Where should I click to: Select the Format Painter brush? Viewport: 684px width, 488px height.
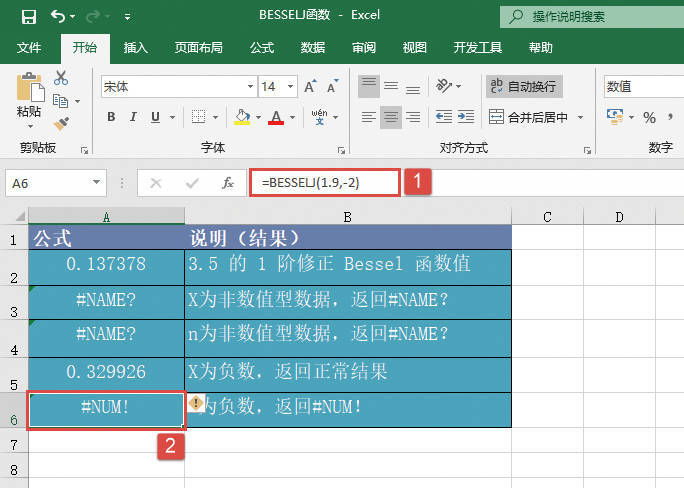point(61,124)
